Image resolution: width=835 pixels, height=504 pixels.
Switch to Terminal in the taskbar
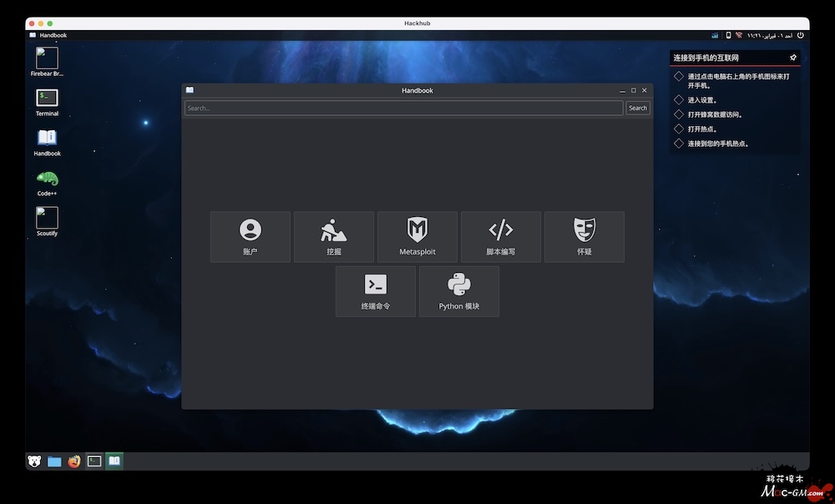coord(94,461)
